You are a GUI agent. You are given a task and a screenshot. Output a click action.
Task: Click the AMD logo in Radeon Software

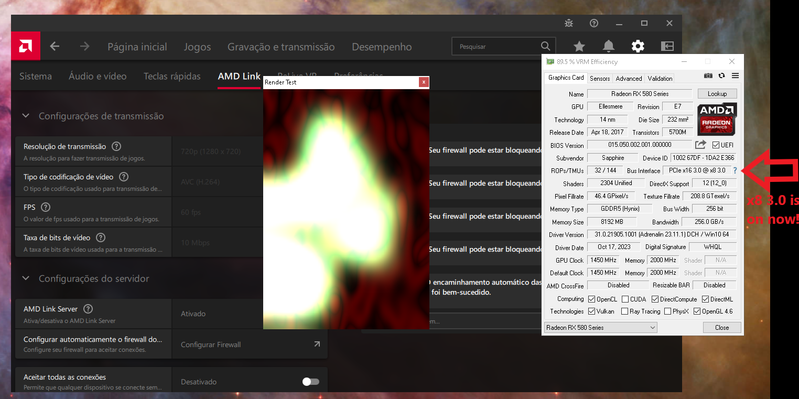click(25, 46)
